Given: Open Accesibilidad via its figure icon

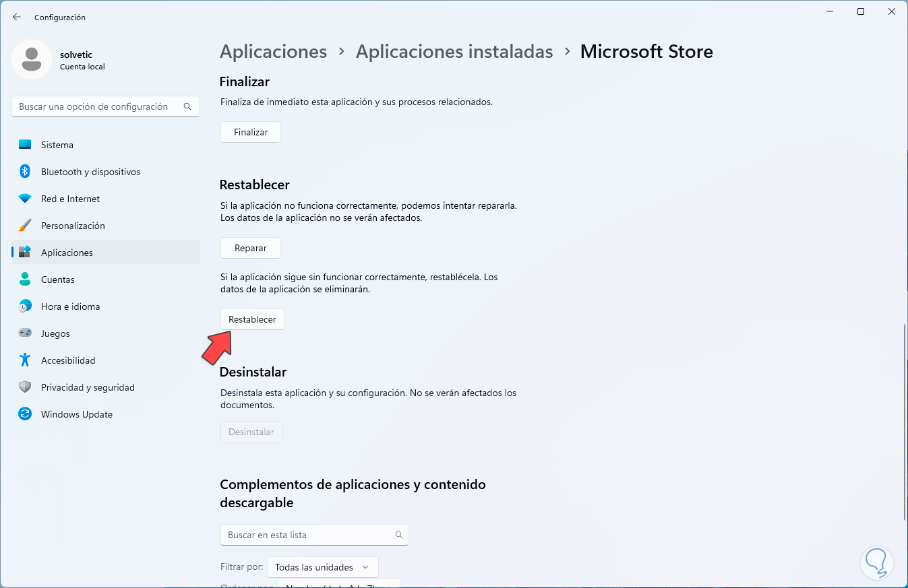Looking at the screenshot, I should coord(25,360).
